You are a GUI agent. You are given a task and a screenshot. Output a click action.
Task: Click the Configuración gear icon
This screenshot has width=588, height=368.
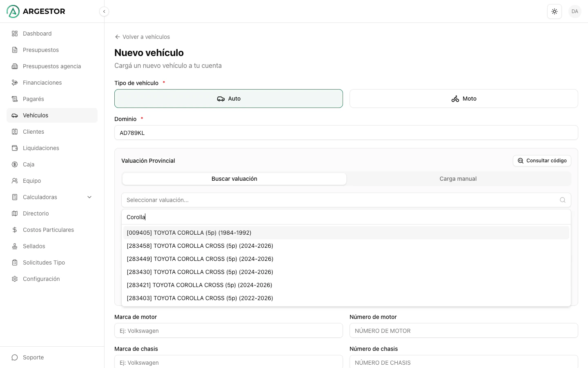[15, 279]
